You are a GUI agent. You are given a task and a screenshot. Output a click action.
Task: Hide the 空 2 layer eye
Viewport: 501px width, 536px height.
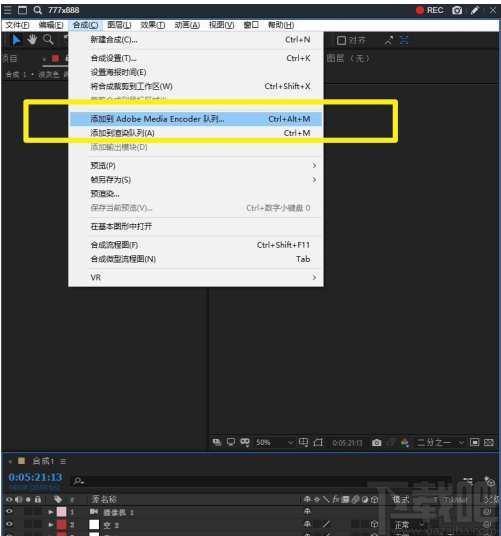pos(9,524)
